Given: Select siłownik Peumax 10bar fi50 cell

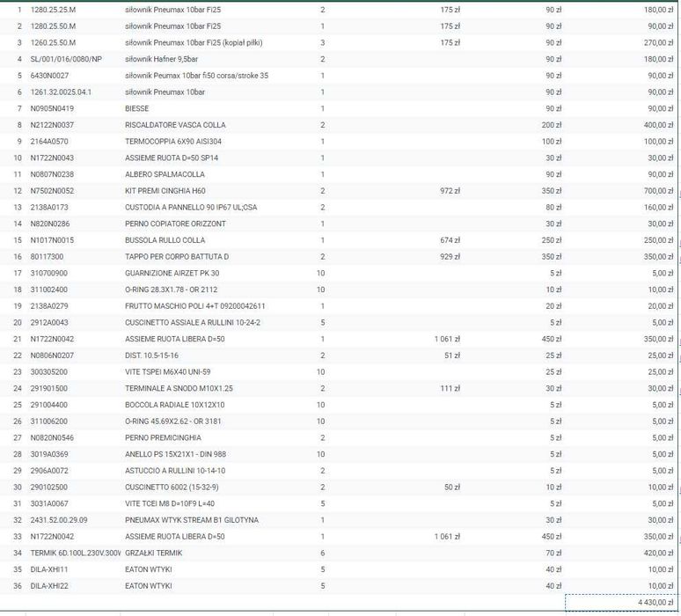Looking at the screenshot, I should click(197, 76).
